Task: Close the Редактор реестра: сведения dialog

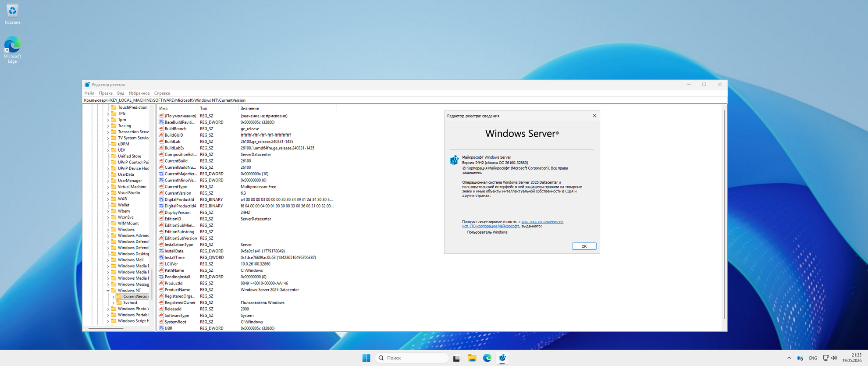Action: pos(594,116)
